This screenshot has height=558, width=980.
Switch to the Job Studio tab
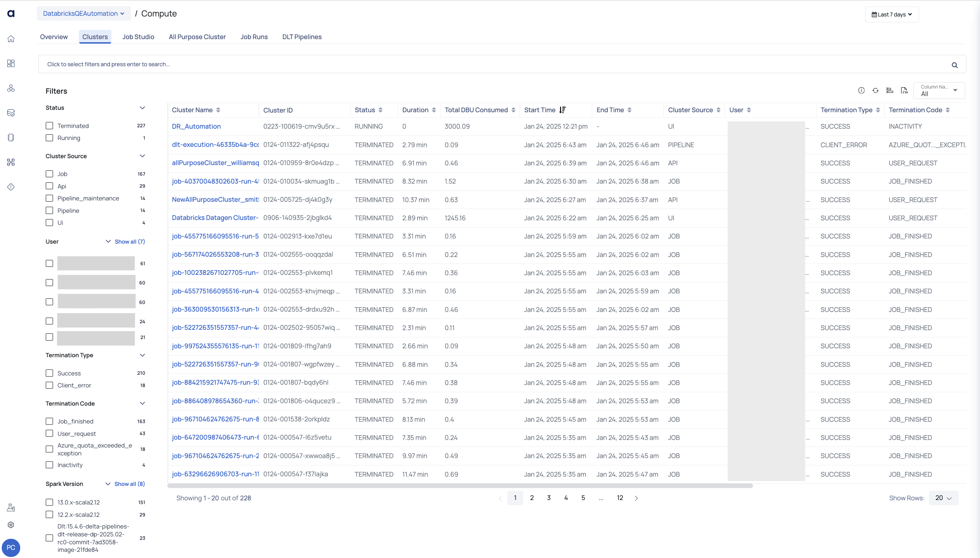click(138, 37)
